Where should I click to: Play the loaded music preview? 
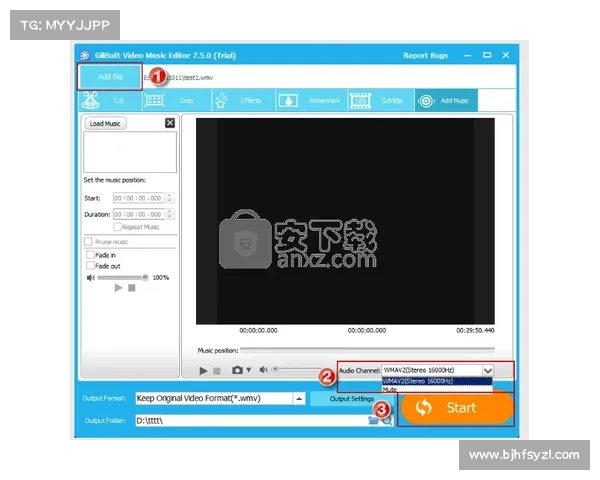tap(118, 288)
